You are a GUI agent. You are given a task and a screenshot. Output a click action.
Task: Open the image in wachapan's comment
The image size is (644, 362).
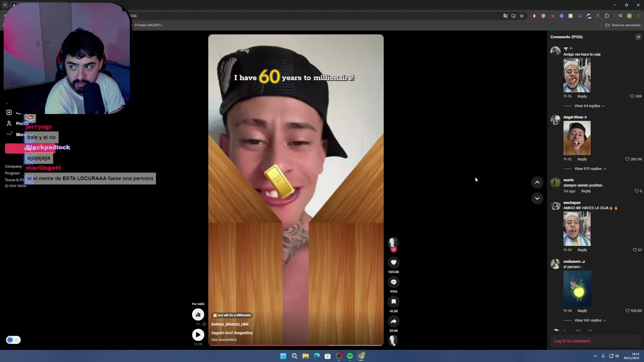click(577, 229)
